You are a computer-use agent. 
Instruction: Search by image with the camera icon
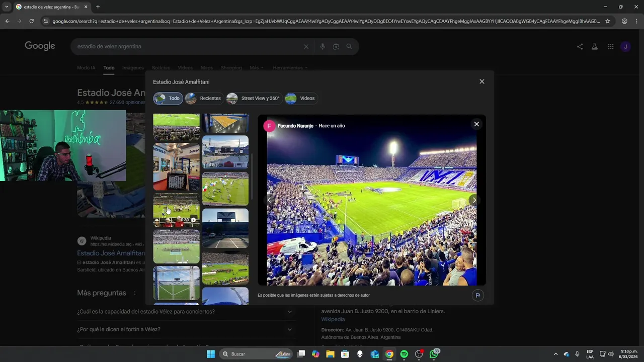[x=336, y=47]
